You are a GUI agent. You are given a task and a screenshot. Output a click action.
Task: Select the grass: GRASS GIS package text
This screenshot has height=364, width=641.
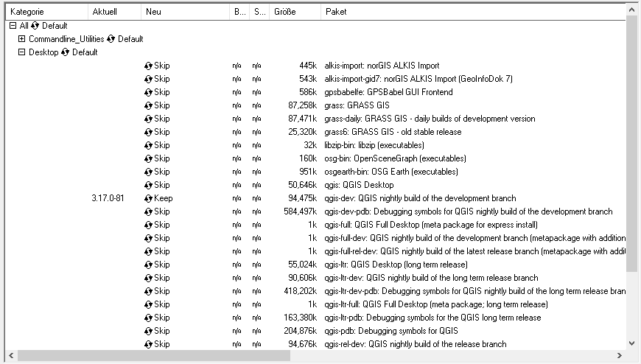(357, 105)
